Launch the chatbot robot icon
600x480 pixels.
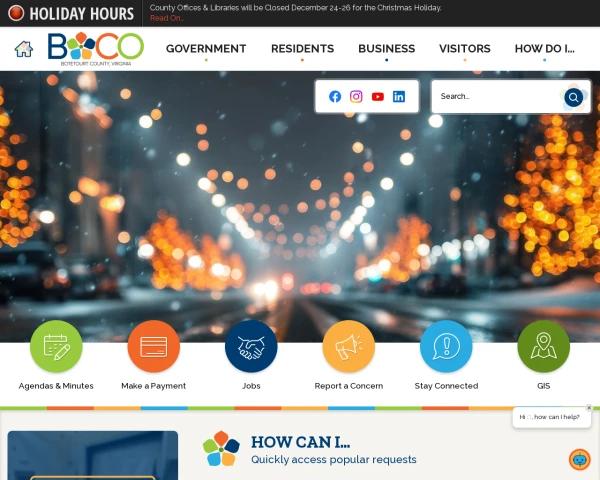coord(580,459)
